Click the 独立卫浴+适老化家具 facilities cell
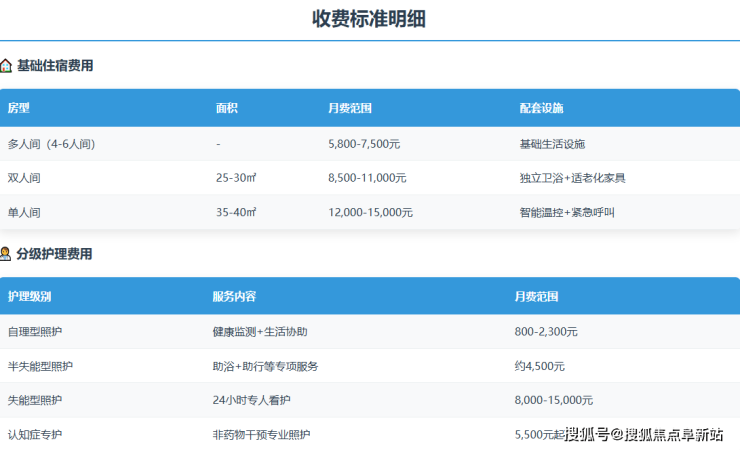The image size is (740, 450). tap(572, 178)
